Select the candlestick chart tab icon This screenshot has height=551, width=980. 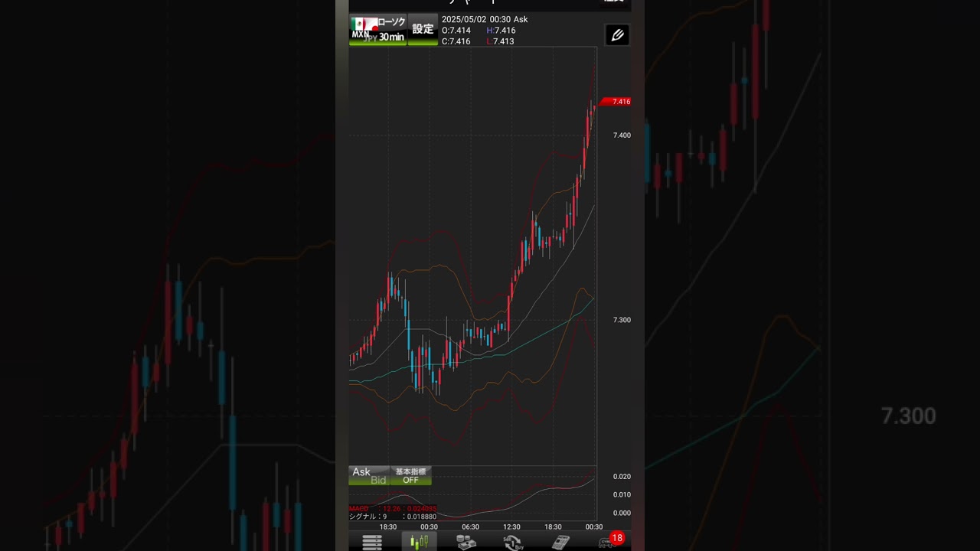[x=419, y=542]
